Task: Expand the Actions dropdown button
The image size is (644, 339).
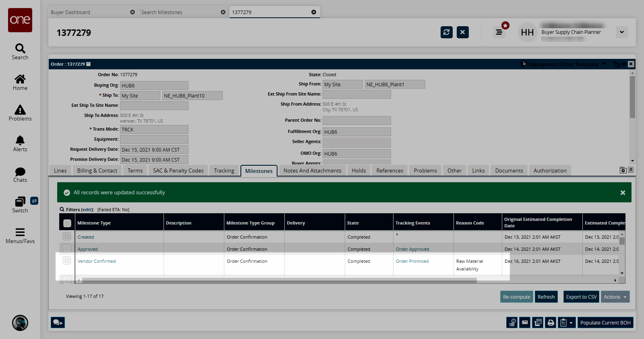Action: [615, 297]
